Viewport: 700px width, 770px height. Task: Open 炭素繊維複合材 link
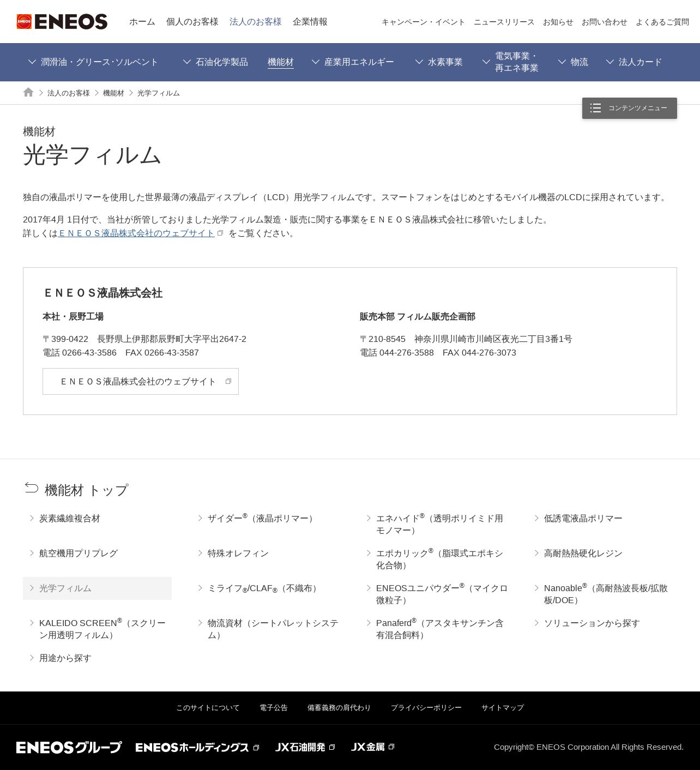(70, 519)
